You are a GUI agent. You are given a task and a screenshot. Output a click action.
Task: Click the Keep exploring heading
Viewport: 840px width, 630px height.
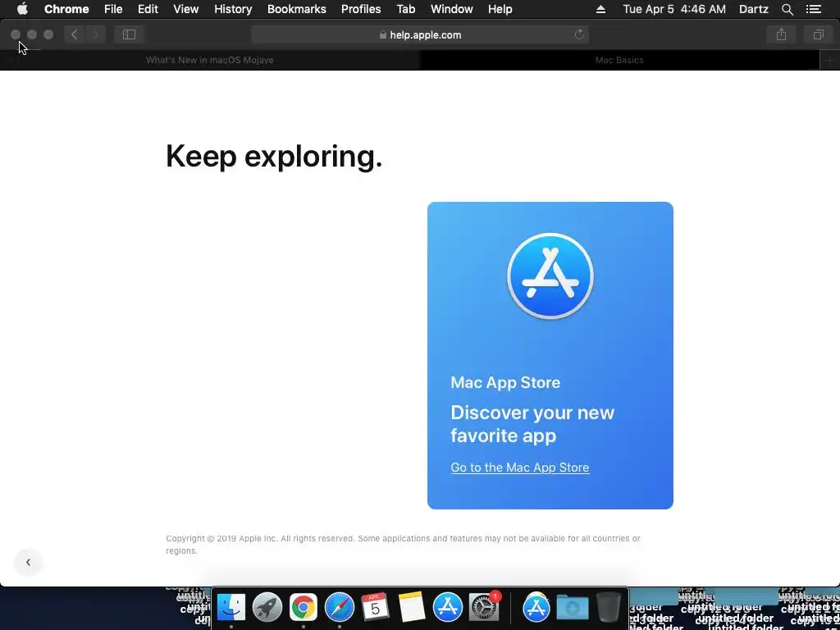tap(274, 157)
